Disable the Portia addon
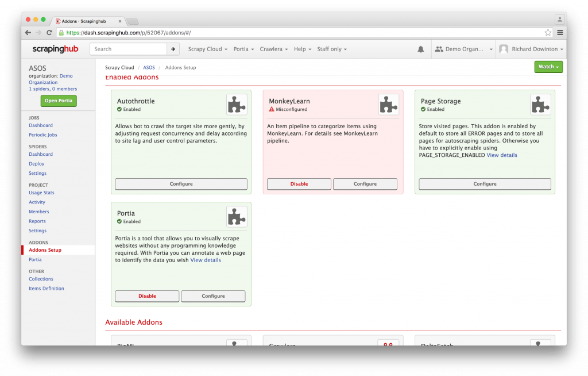 pyautogui.click(x=147, y=296)
